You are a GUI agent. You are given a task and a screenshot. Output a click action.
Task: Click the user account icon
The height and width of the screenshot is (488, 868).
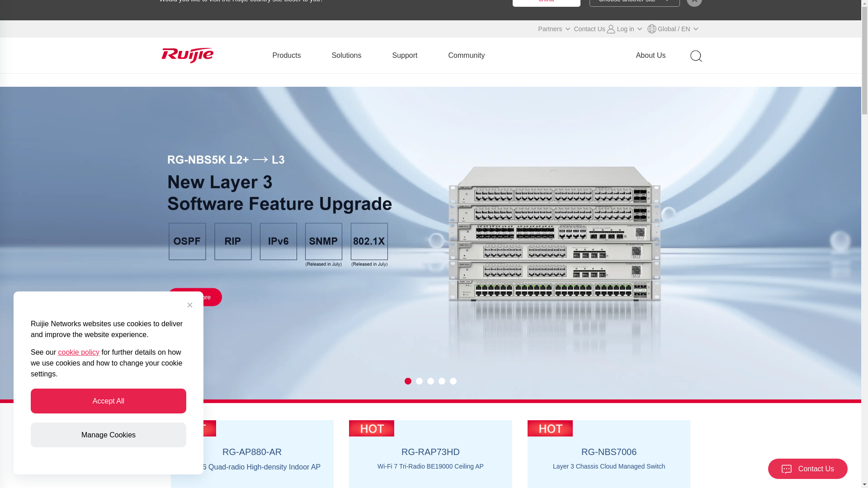click(x=611, y=29)
